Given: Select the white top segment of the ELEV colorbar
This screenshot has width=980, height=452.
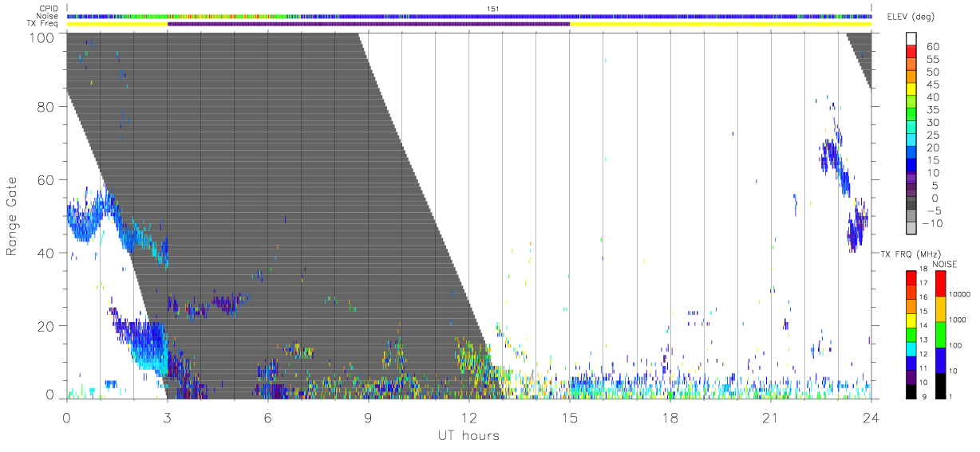Looking at the screenshot, I should coord(911,38).
